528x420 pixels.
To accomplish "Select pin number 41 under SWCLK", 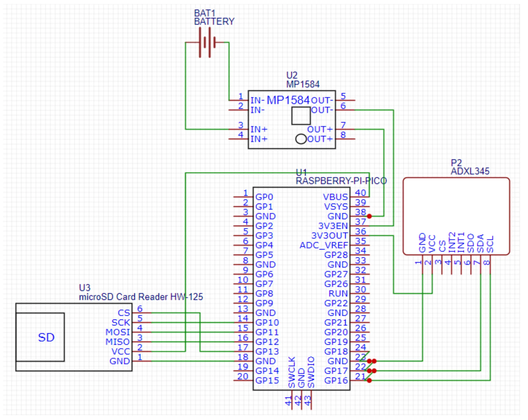I will 288,401.
